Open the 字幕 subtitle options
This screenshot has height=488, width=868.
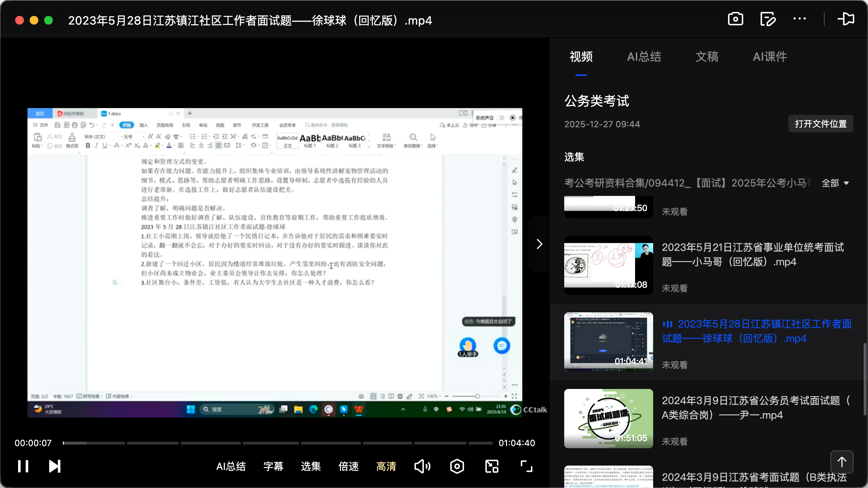pyautogui.click(x=273, y=466)
